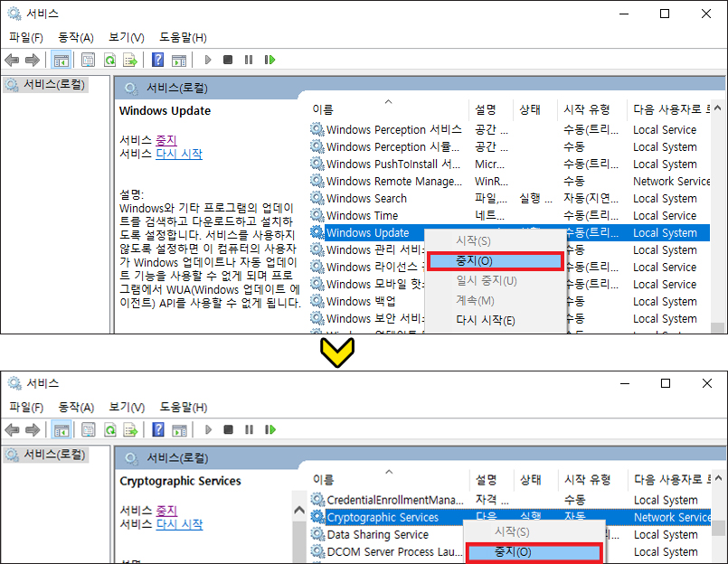Click pause service icon in bottom window

pos(249,430)
